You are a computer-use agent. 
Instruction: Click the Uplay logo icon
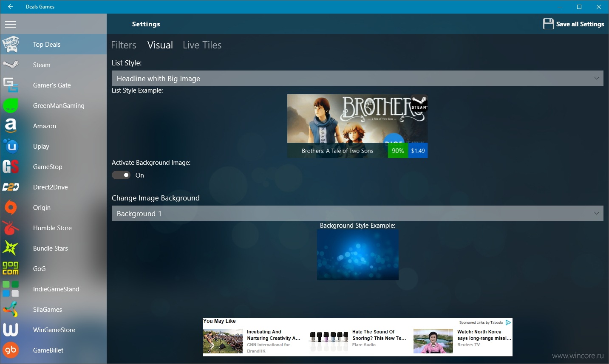(x=11, y=146)
